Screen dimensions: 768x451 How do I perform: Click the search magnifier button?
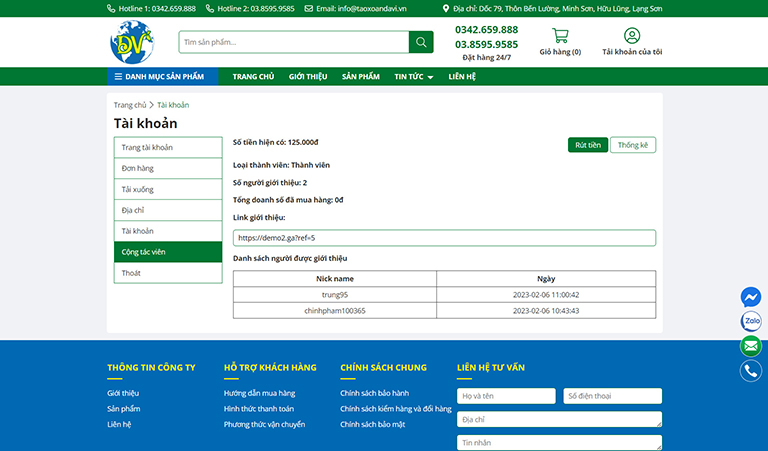(421, 42)
